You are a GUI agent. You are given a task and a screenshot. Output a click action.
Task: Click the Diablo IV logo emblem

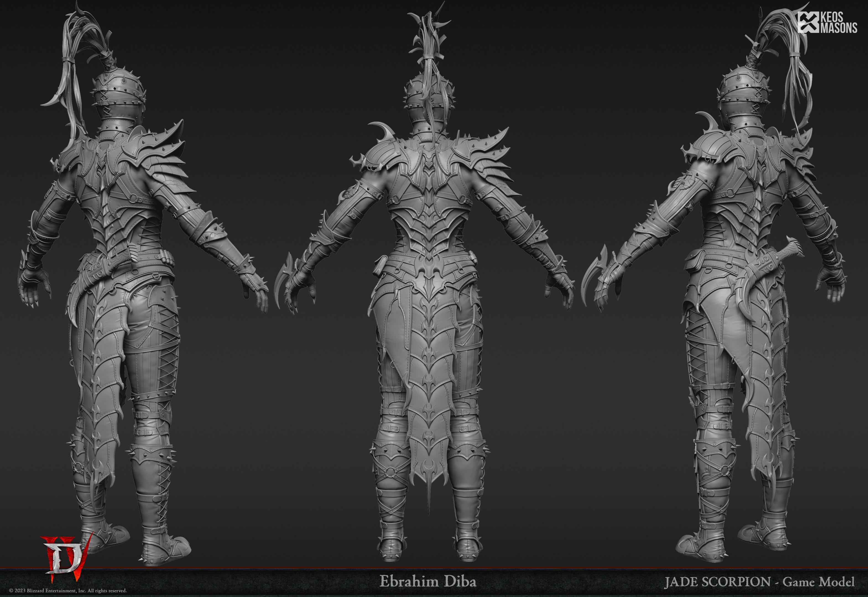[67, 558]
